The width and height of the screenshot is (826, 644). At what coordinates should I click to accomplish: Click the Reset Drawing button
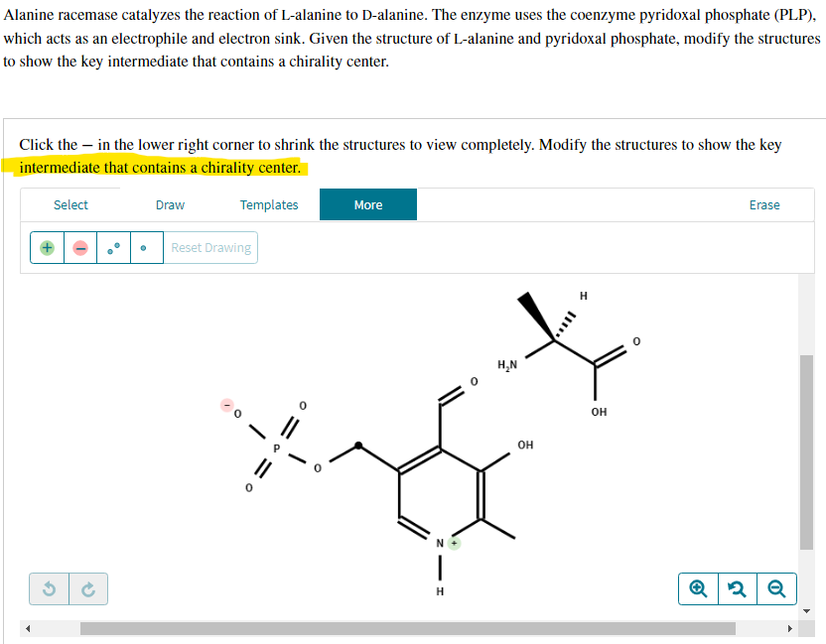pyautogui.click(x=210, y=247)
